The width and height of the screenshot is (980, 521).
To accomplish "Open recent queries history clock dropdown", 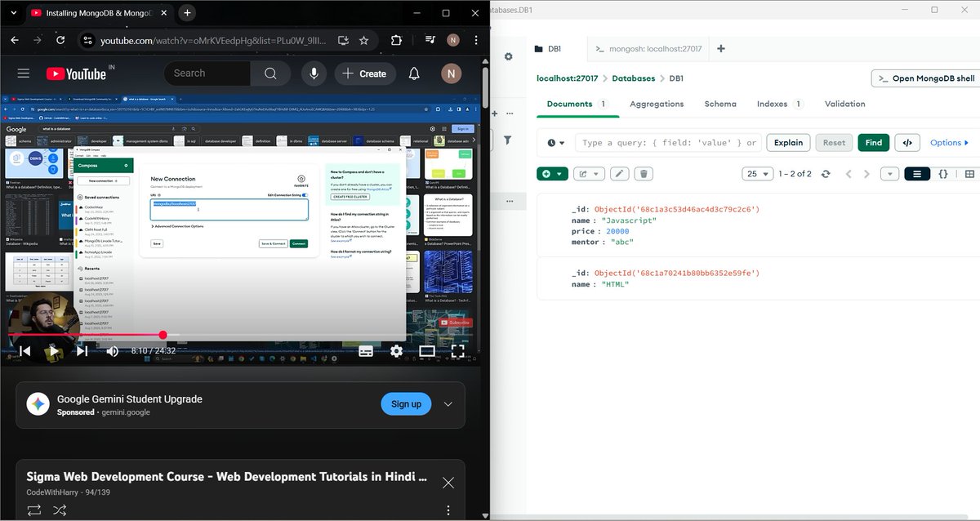I will tap(555, 143).
